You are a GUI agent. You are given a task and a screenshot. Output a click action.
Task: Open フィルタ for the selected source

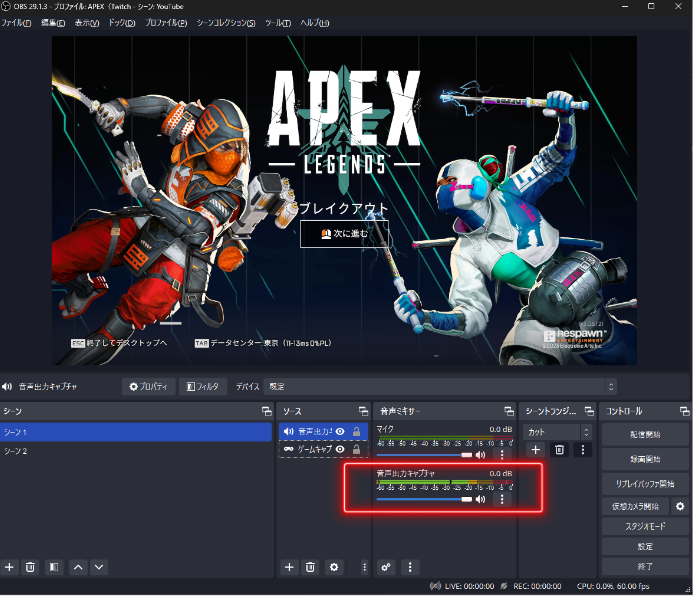click(x=203, y=387)
